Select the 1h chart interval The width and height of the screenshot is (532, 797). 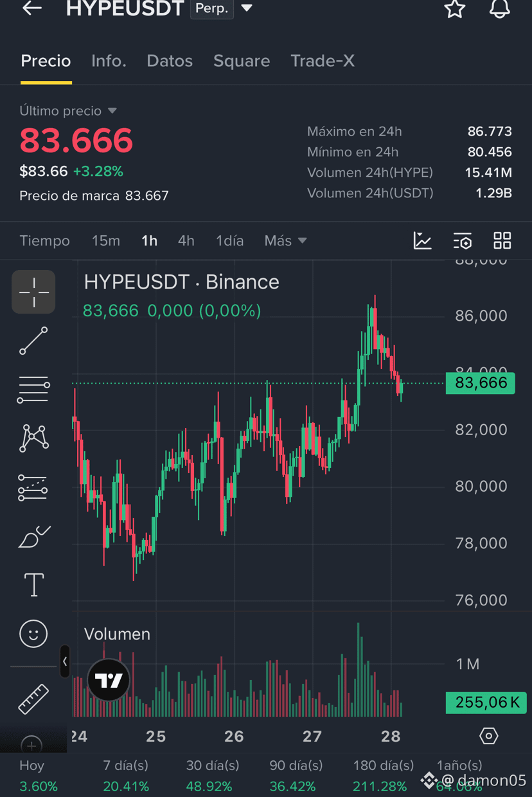(149, 241)
